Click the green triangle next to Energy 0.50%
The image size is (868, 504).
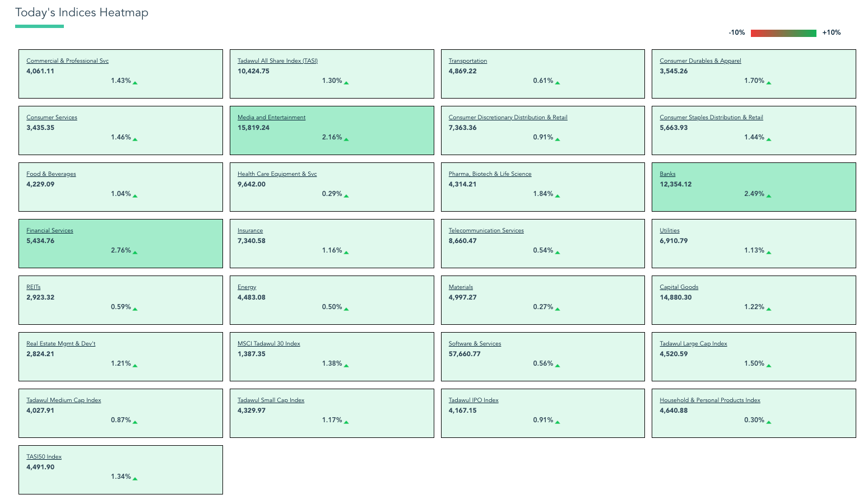point(346,309)
